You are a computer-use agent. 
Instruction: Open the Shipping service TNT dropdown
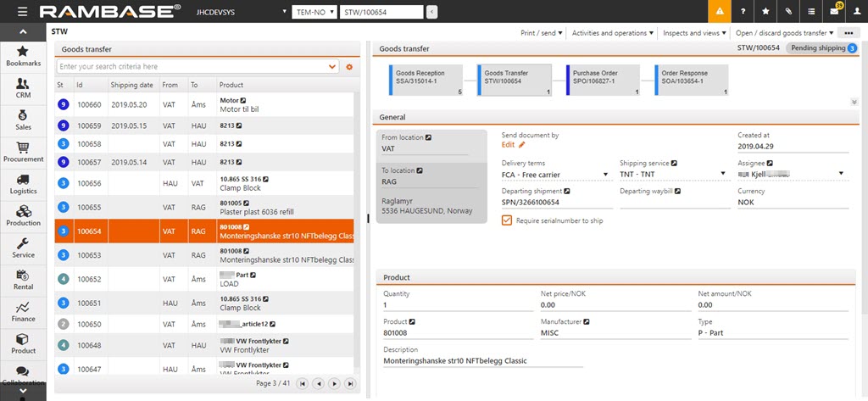click(723, 175)
